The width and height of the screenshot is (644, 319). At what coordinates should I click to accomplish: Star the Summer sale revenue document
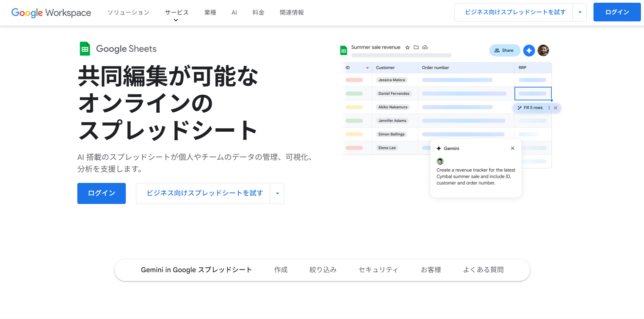tap(407, 48)
